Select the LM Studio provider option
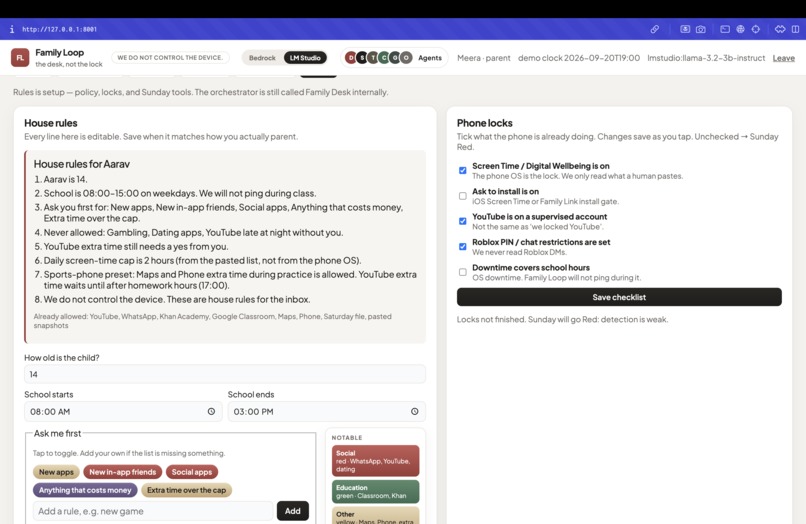Screen dimensions: 806x524 (x=305, y=58)
